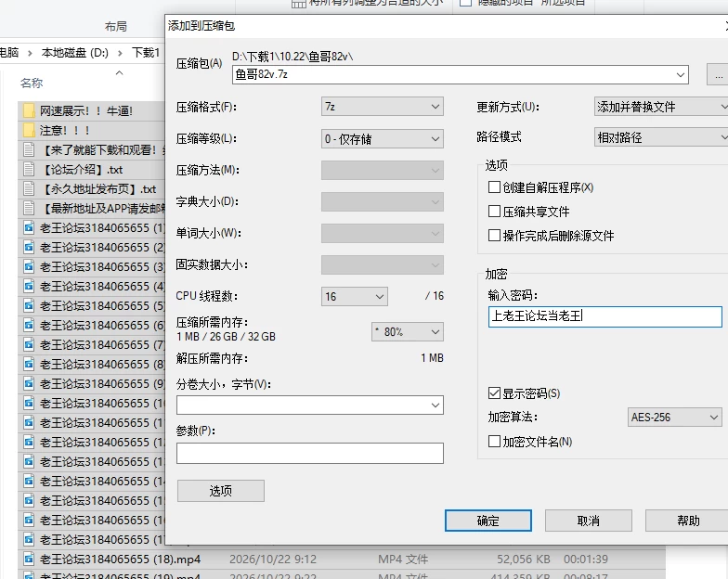Image resolution: width=728 pixels, height=579 pixels.
Task: Click the 输入密码 text field
Action: click(605, 316)
